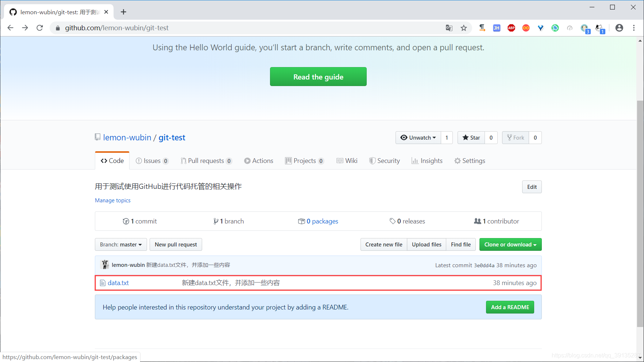Click the site lock icon in address bar
This screenshot has height=362, width=644.
pyautogui.click(x=58, y=28)
